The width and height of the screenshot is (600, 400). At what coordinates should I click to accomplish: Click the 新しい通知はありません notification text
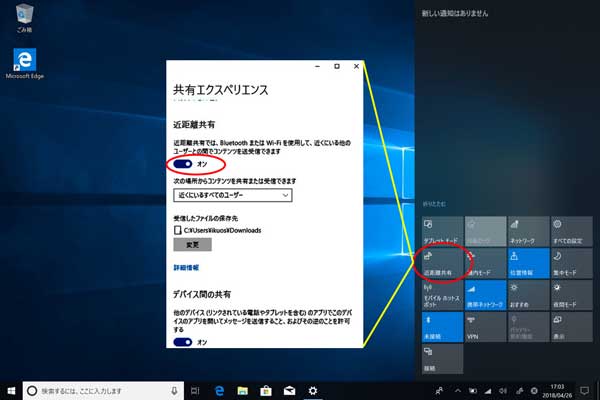(x=455, y=13)
